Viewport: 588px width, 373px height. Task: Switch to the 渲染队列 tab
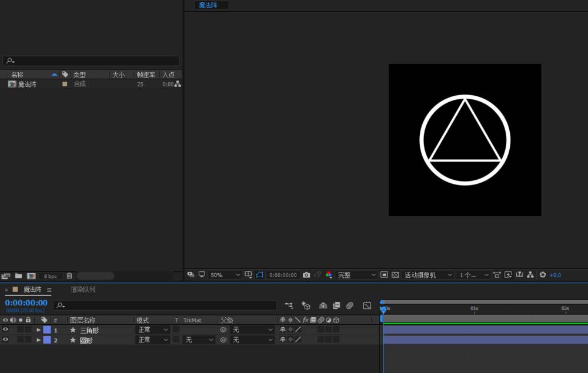click(83, 290)
